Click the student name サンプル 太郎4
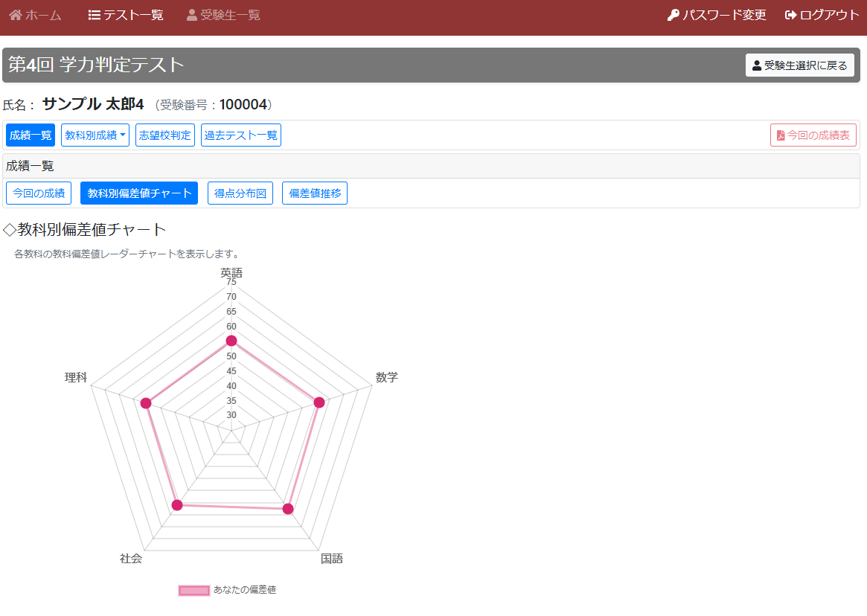867x616 pixels. pos(93,104)
